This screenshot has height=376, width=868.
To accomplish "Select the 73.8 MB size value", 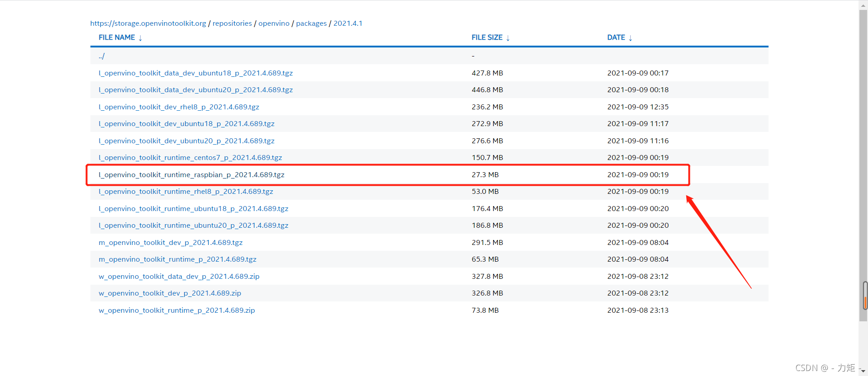I will (485, 310).
